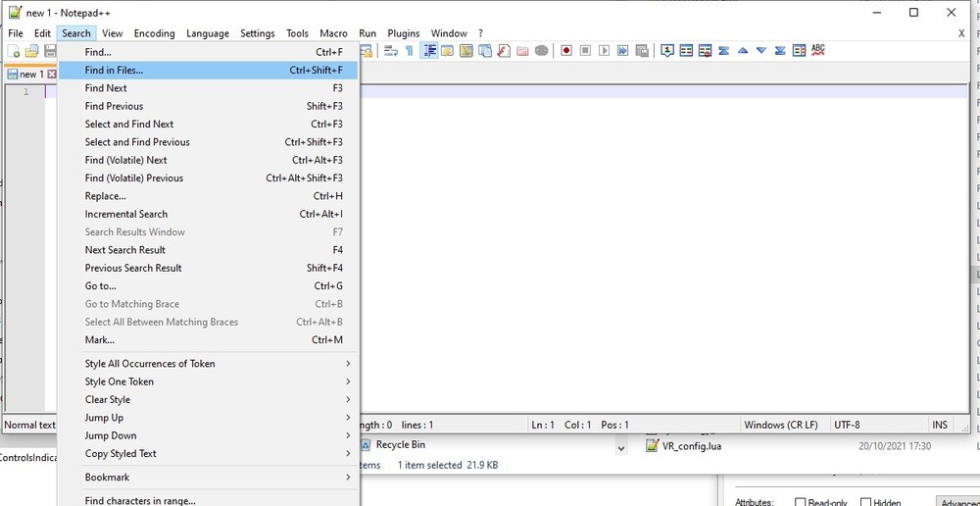Start macro recording with red dot icon
Screen dimensions: 980x506
click(x=566, y=51)
